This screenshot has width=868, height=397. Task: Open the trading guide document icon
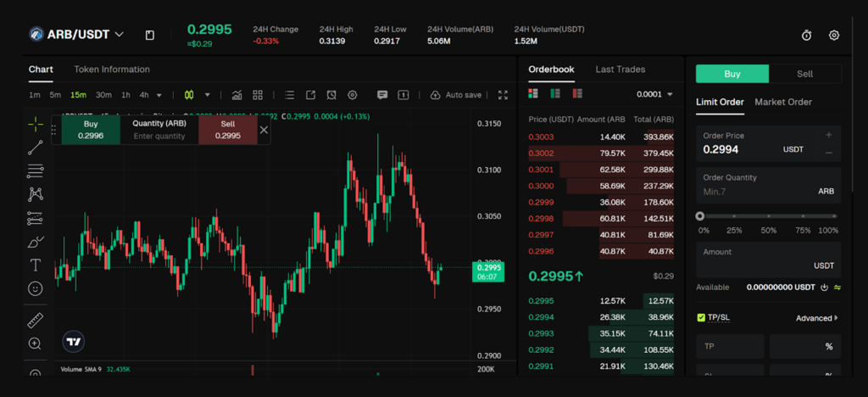point(149,36)
